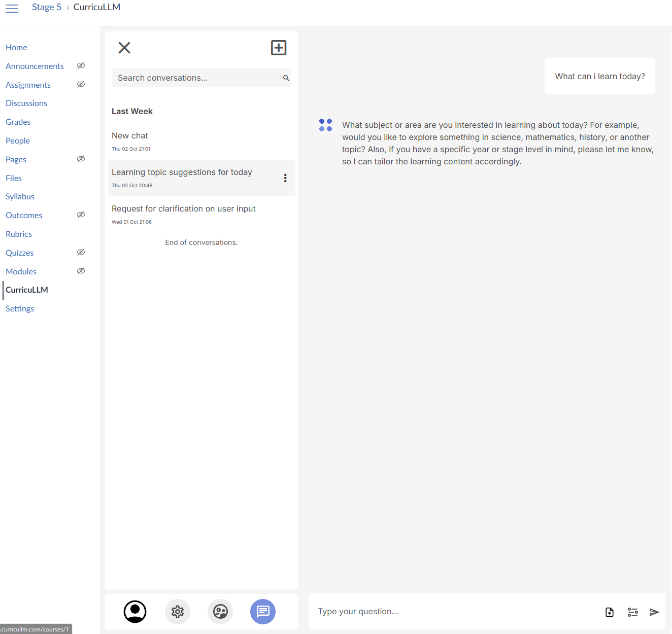The height and width of the screenshot is (634, 672).
Task: Send the message with the paper plane icon
Action: [655, 612]
